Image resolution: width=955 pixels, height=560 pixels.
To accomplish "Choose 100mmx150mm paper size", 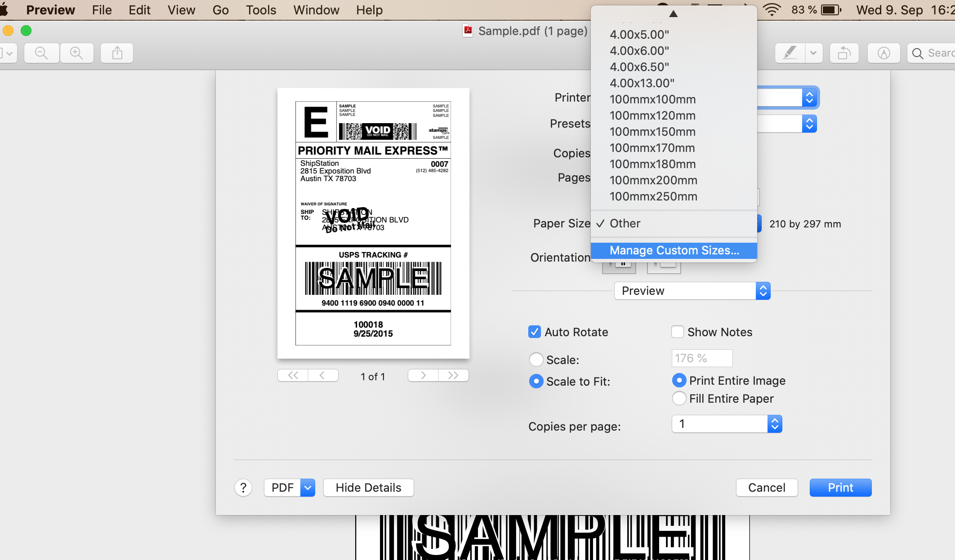I will [x=652, y=132].
